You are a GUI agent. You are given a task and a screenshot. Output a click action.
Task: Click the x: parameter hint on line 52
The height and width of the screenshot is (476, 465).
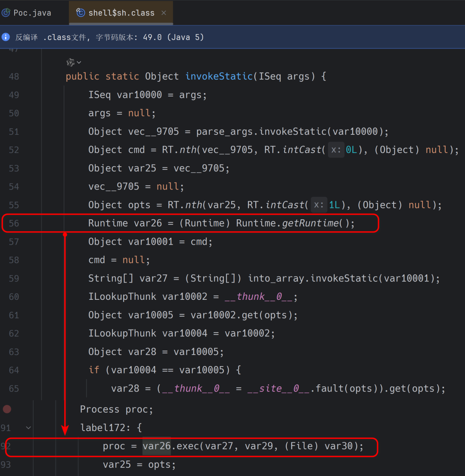[x=336, y=149]
